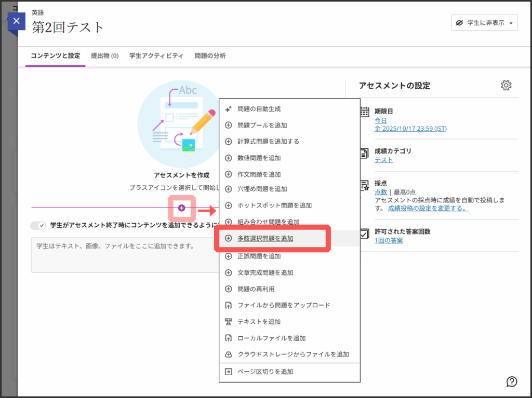Click the 成績投稿の設定を変更する link

pos(428,209)
